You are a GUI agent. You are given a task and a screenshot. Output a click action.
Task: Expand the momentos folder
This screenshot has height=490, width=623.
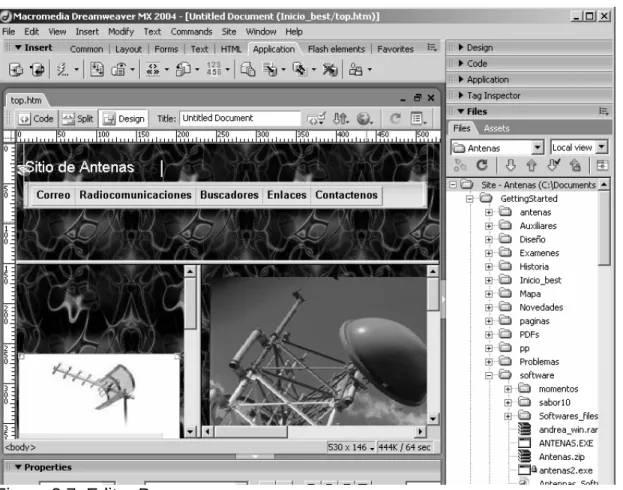pos(508,389)
